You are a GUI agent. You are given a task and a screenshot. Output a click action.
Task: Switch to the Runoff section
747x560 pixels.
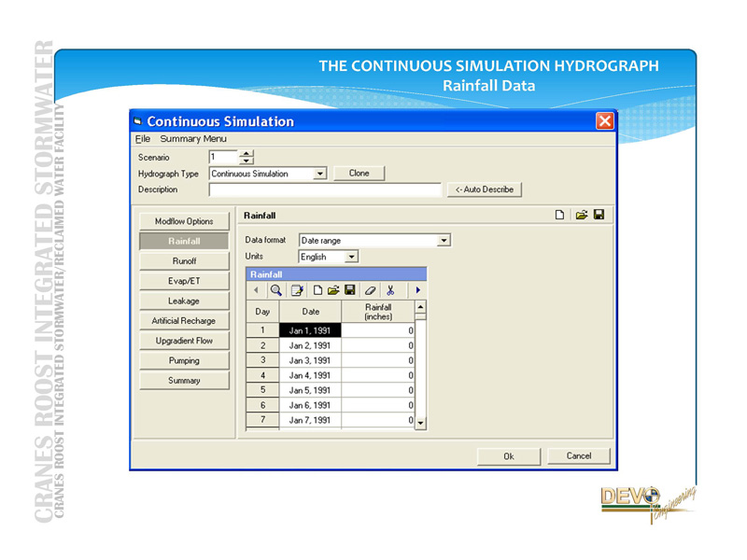(184, 261)
